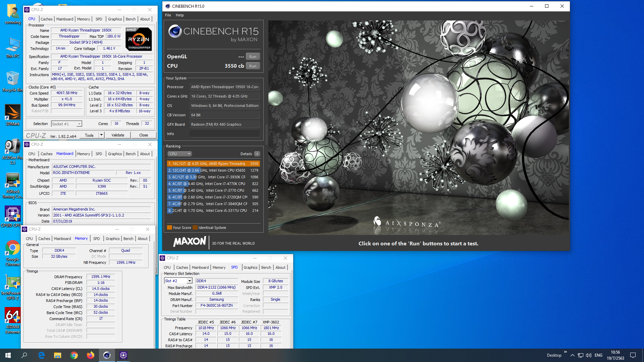The width and height of the screenshot is (644, 362).
Task: Open File Explorer from taskbar
Action: (x=58, y=355)
